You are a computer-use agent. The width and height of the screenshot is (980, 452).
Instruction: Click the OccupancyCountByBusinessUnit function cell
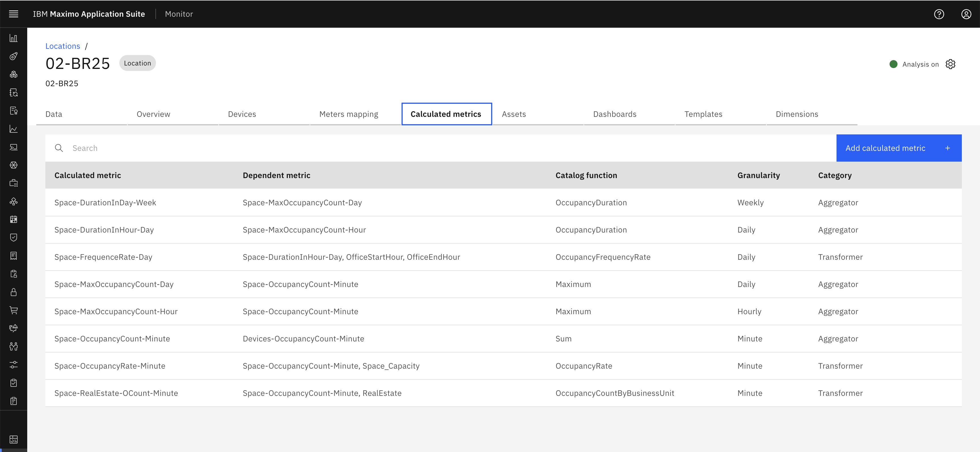[x=615, y=393]
